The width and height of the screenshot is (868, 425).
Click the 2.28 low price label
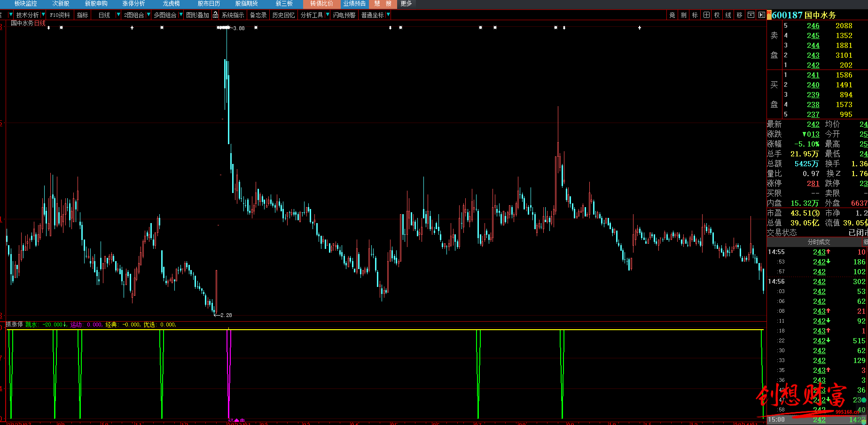(226, 315)
